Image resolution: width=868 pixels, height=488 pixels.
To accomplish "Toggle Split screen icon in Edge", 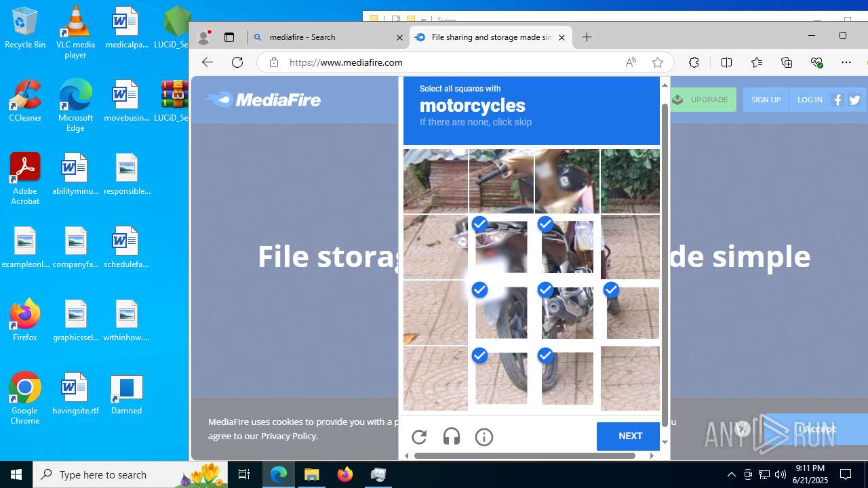I will click(x=726, y=62).
